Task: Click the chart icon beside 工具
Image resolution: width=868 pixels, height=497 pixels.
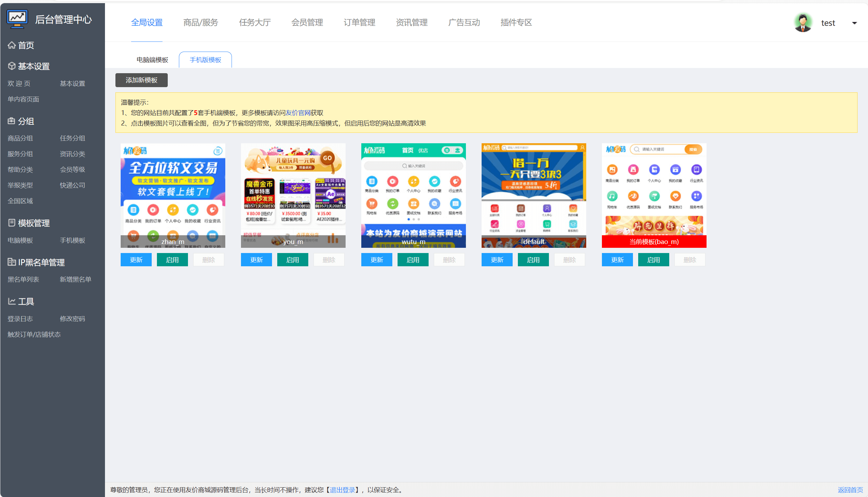Action: 12,301
